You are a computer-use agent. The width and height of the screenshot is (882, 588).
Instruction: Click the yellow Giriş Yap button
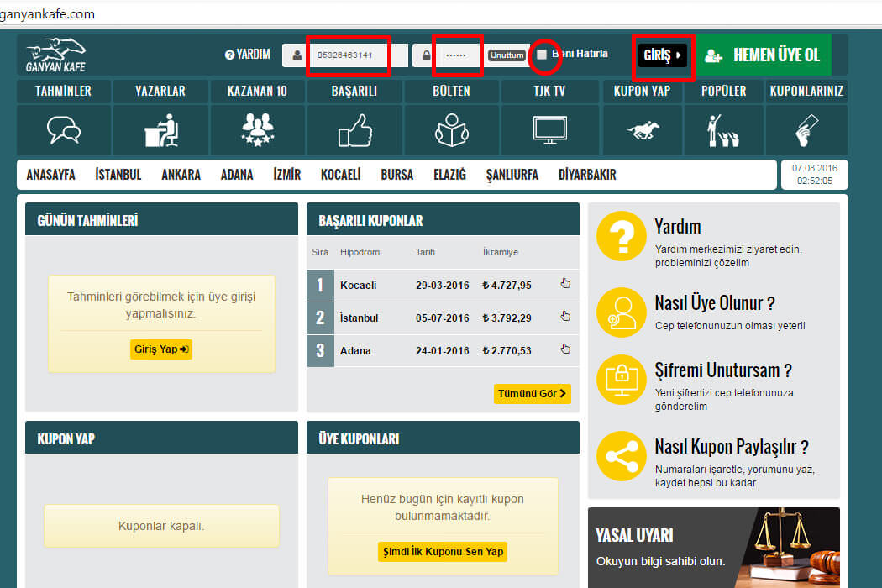click(161, 349)
